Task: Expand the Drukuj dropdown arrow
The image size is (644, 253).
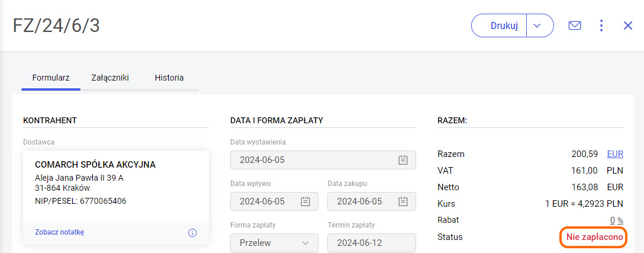Action: (537, 25)
